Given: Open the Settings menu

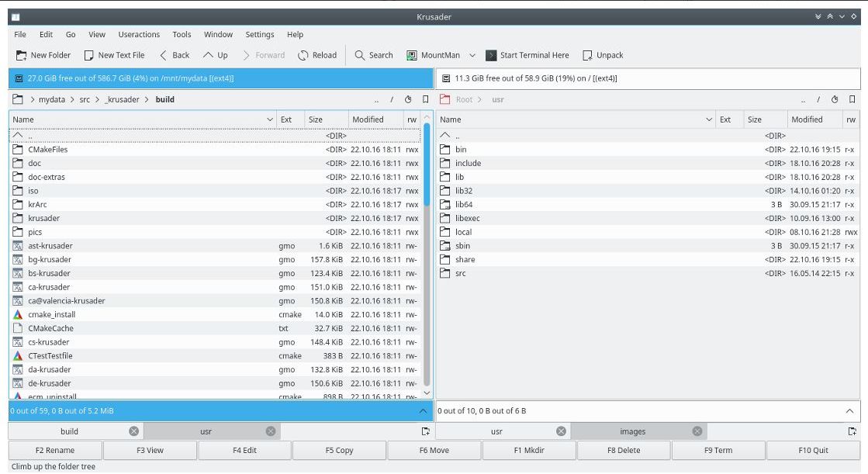Looking at the screenshot, I should pyautogui.click(x=260, y=34).
